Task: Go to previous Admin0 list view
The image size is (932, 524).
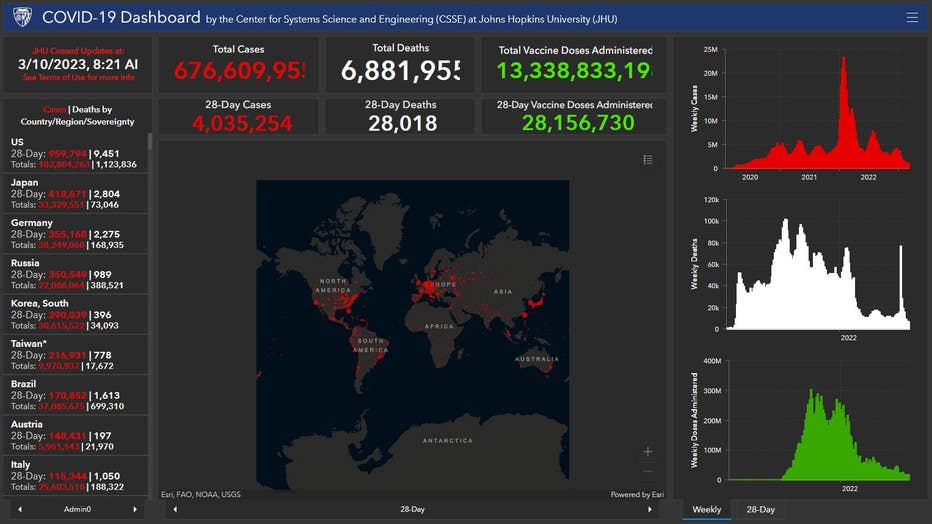Action: (20, 510)
